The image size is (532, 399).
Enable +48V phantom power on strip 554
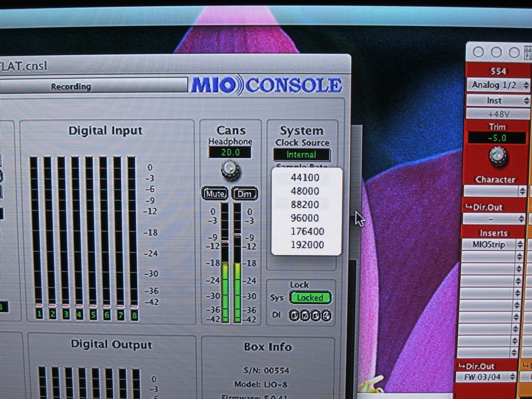498,114
